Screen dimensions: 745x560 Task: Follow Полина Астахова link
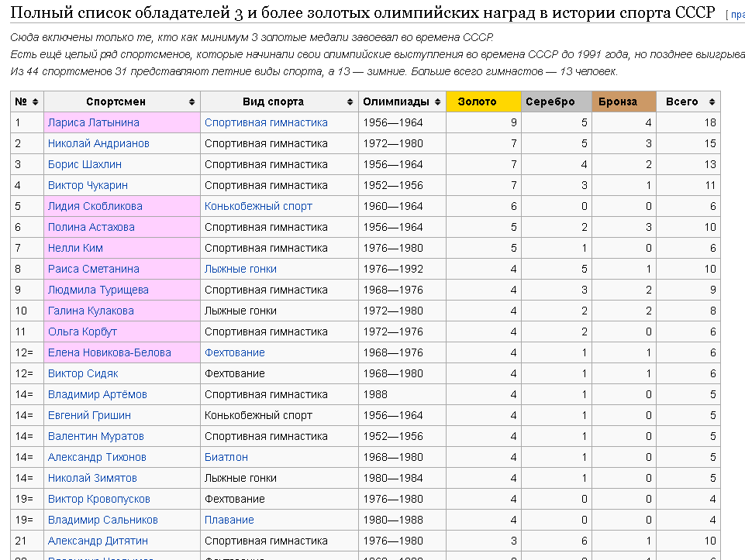pyautogui.click(x=91, y=227)
